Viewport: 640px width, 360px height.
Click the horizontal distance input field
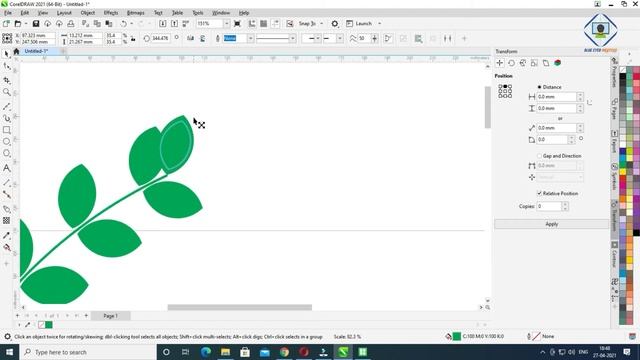[556, 97]
